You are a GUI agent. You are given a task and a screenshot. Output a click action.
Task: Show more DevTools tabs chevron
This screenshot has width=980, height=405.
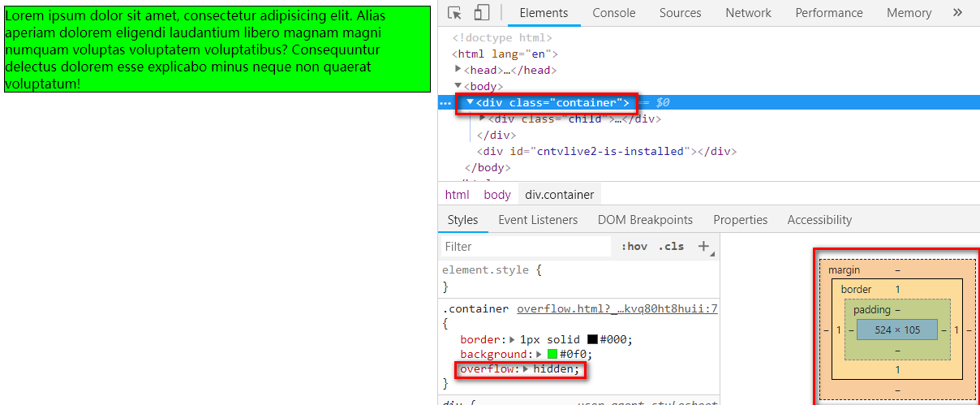pos(958,13)
